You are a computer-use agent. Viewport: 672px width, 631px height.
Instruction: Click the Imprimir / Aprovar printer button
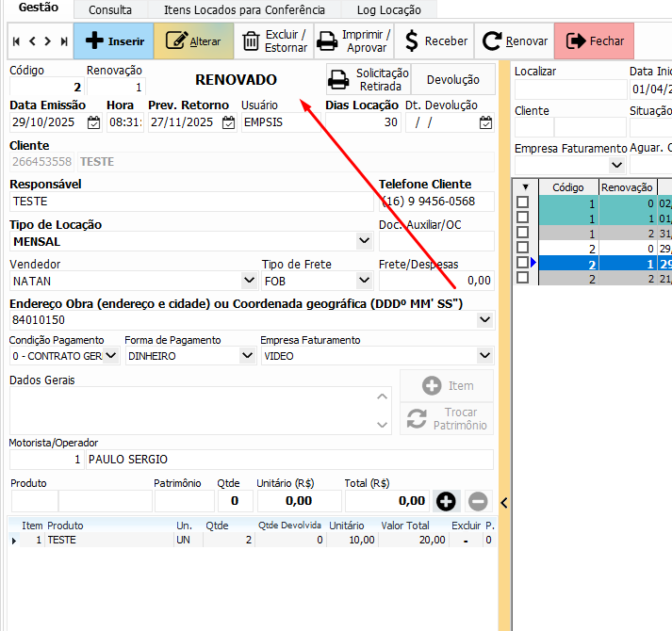pos(352,41)
